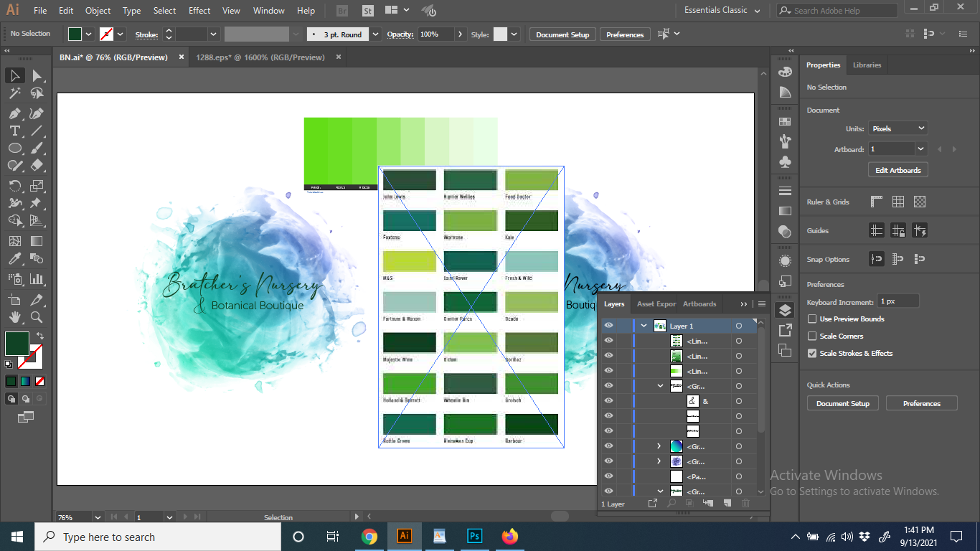Collapse the Layer 1 tree item
The image size is (980, 551).
click(x=644, y=326)
